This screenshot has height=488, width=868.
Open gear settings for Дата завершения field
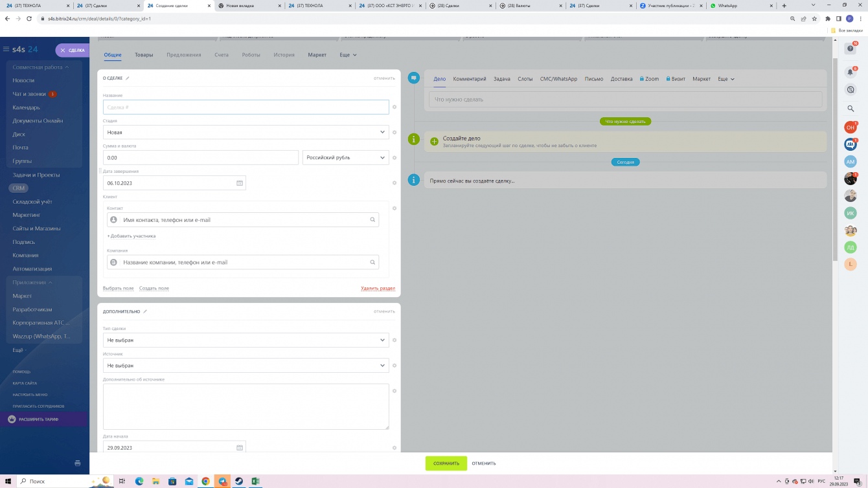click(394, 183)
